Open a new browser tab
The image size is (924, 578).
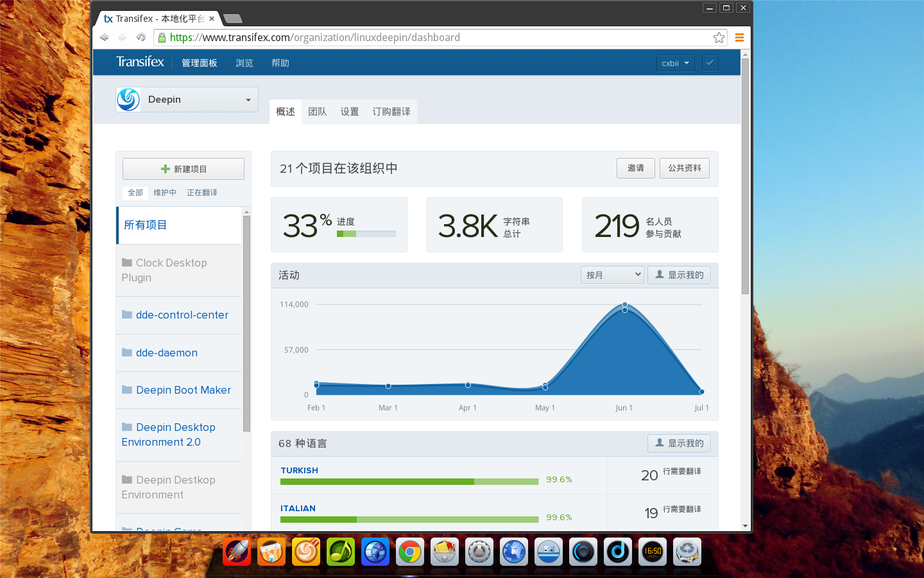(232, 19)
